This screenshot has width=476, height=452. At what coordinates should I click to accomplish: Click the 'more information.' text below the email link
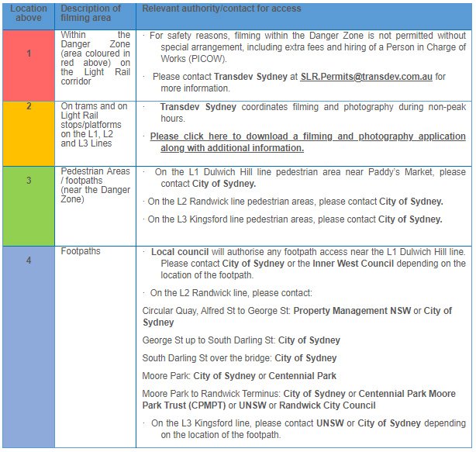pyautogui.click(x=195, y=88)
